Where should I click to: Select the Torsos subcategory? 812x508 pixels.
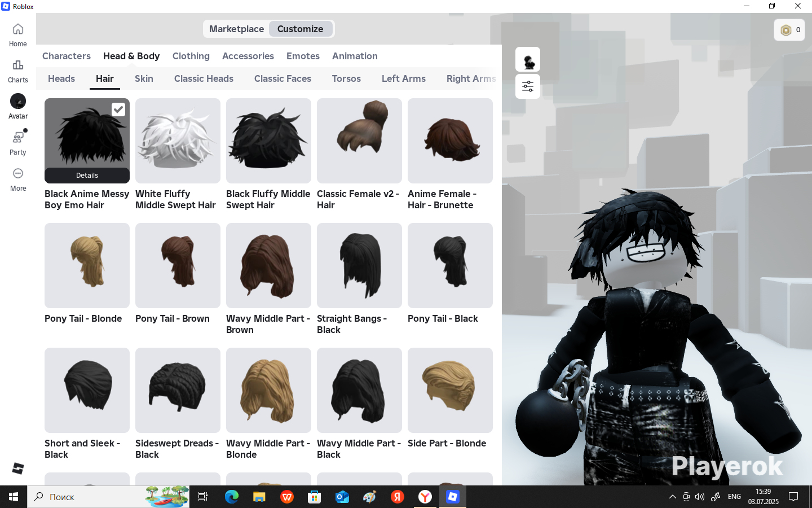(346, 78)
